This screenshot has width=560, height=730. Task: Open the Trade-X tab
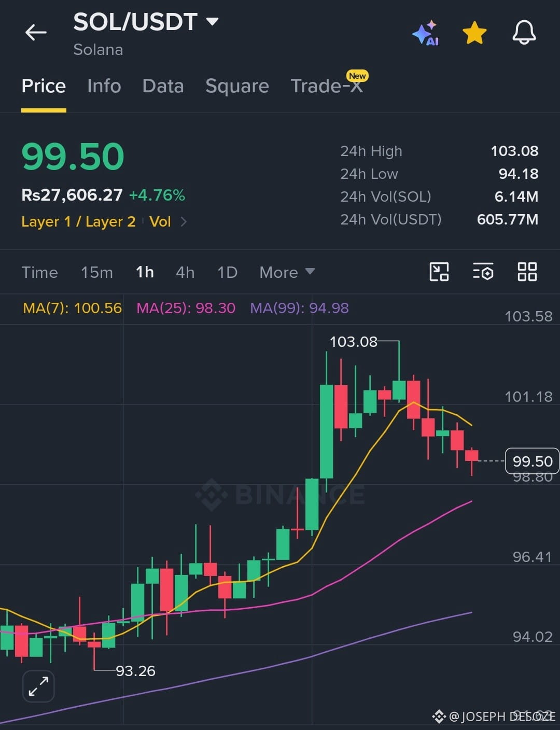coord(327,86)
